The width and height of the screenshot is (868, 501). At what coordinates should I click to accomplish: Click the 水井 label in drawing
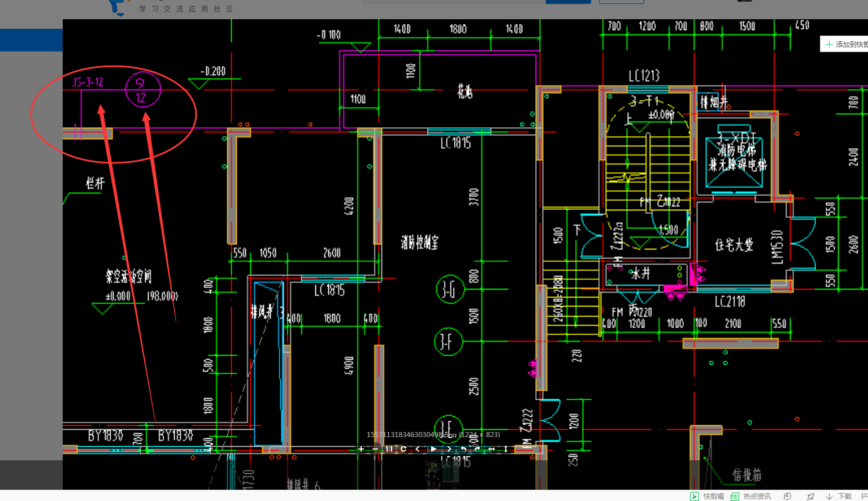(640, 274)
